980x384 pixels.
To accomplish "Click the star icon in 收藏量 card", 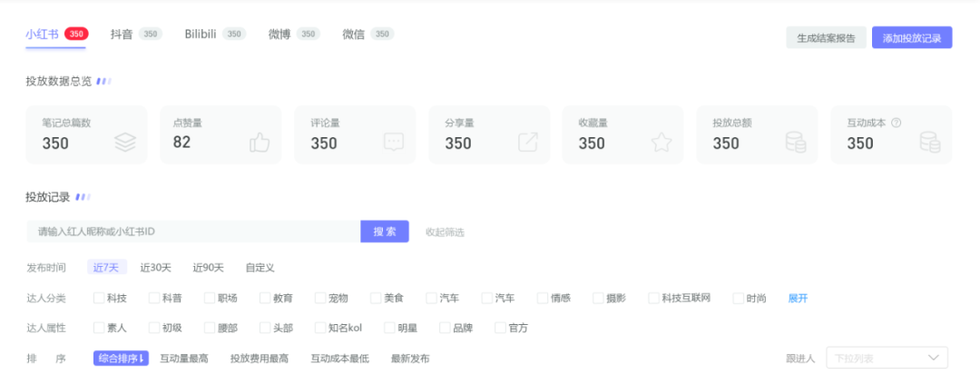I will tap(661, 143).
